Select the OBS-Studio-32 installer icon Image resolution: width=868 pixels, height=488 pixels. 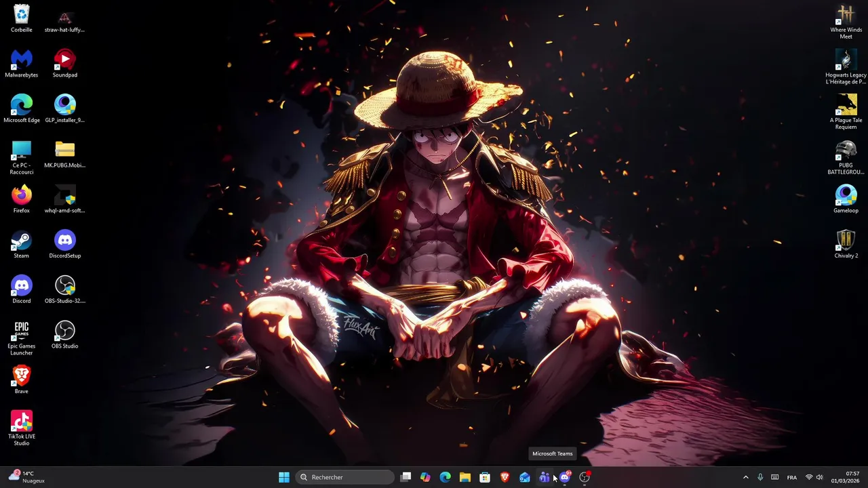(x=64, y=290)
